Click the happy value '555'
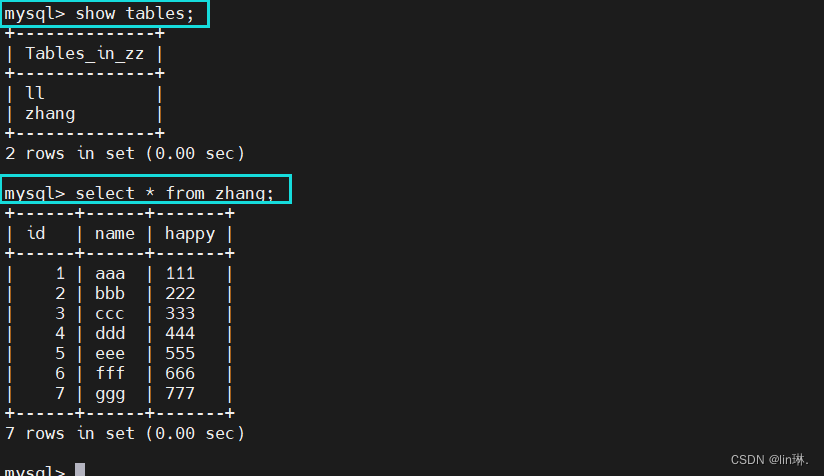Screen dimensions: 824x476 [180, 353]
